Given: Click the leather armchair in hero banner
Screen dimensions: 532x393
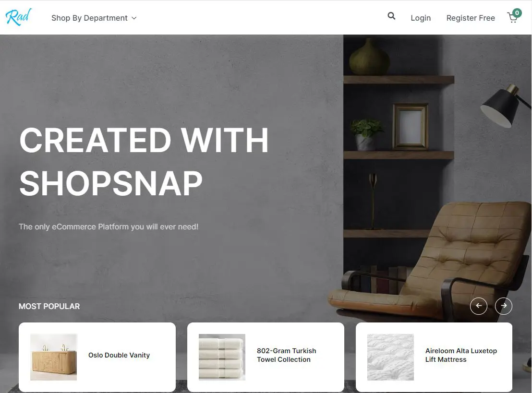Looking at the screenshot, I should point(434,261).
